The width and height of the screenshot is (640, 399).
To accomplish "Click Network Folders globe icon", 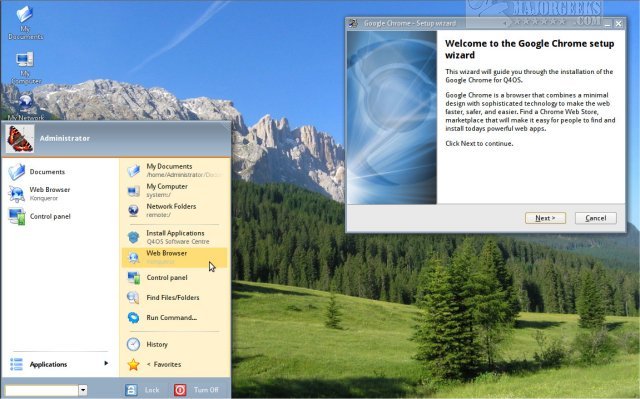I will (x=133, y=211).
